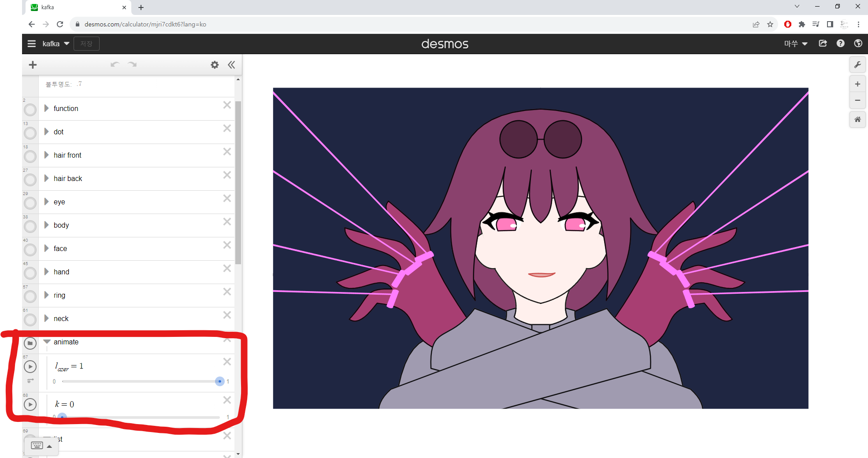Click the k slider thumb
Viewport: 868px width, 458px height.
pos(62,417)
